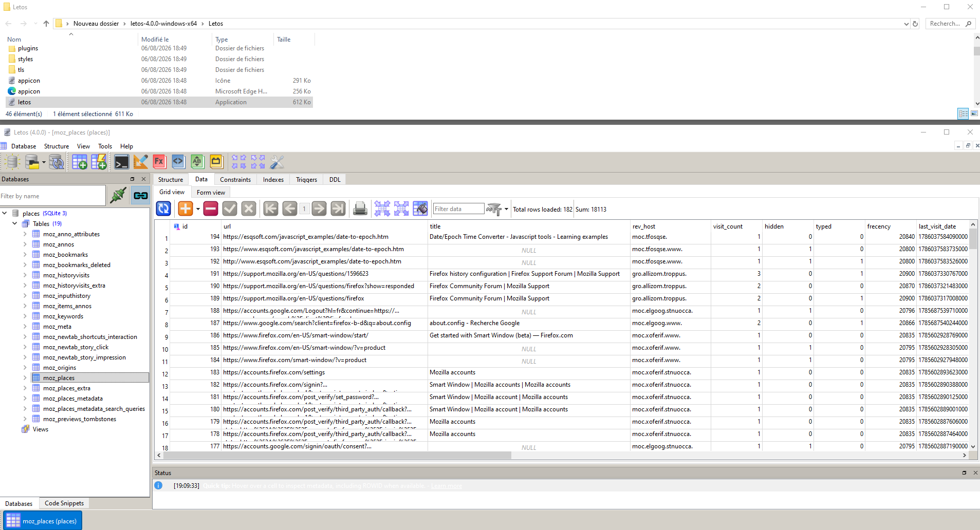Screen dimensions: 980x530
Task: Switch to the Constraints tab
Action: click(235, 180)
